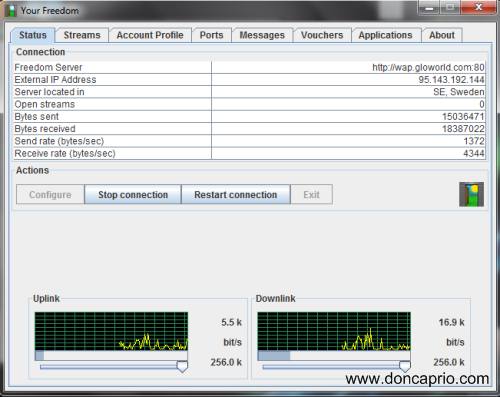500x397 pixels.
Task: Click the 'Bytes received' row label
Action: 45,129
